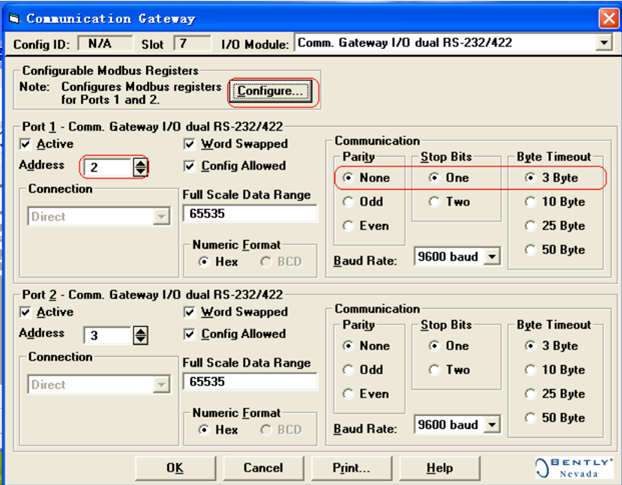Click the Communication Gateway title bar icon
The height and width of the screenshot is (485, 622).
click(x=14, y=18)
